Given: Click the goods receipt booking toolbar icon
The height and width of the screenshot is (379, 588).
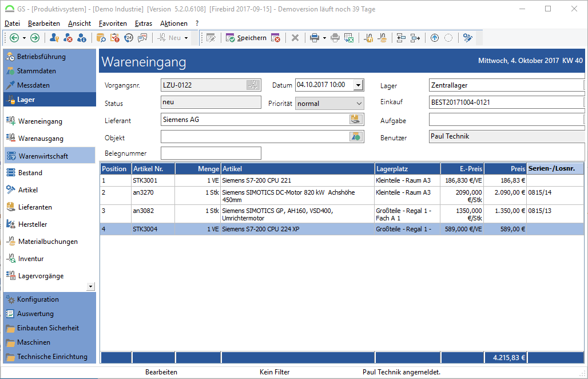Looking at the screenshot, I should click(x=368, y=38).
